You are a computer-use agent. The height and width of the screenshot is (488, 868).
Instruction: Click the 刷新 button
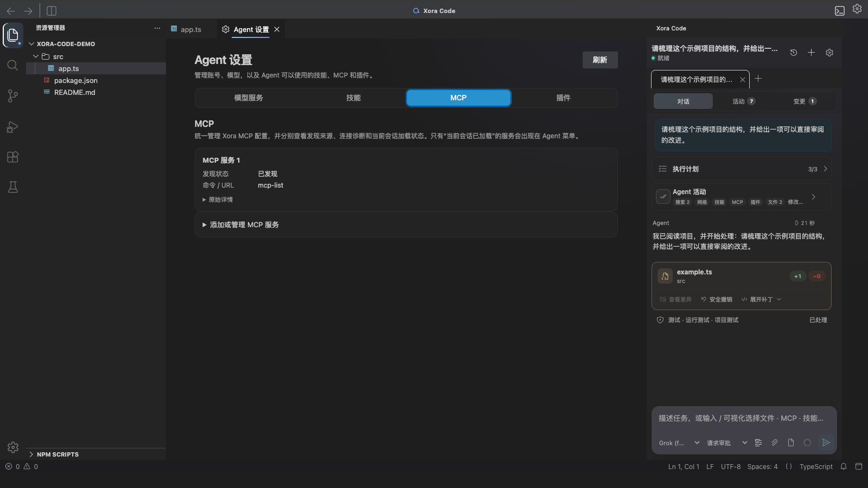[600, 60]
